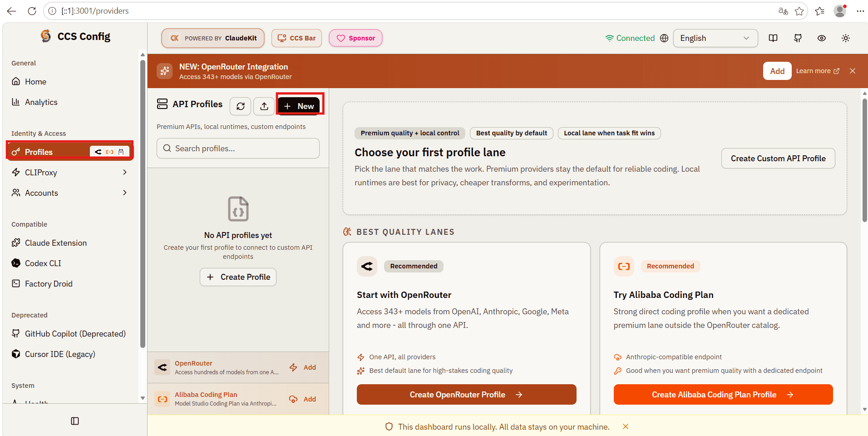Click Create Custom API Profile
The image size is (868, 436).
tap(778, 159)
